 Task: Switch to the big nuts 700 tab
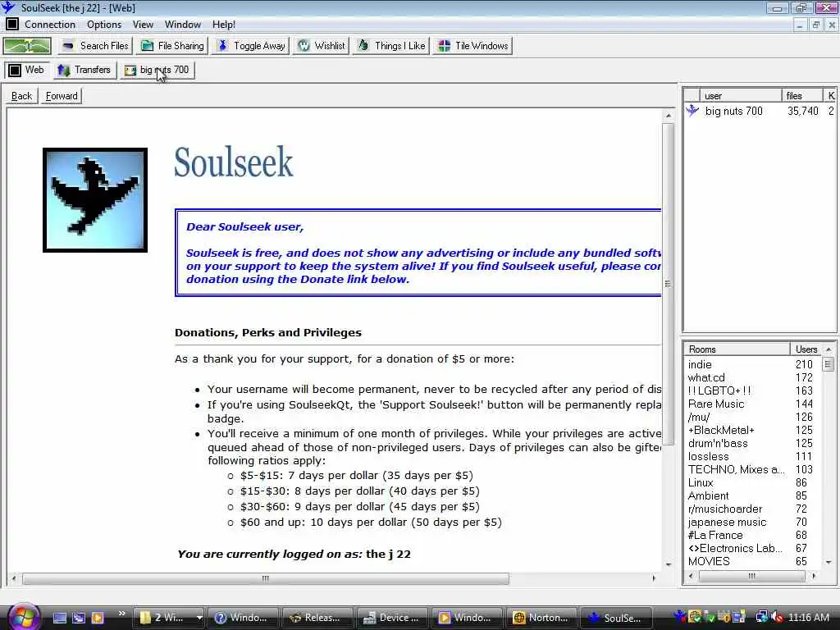pyautogui.click(x=157, y=70)
